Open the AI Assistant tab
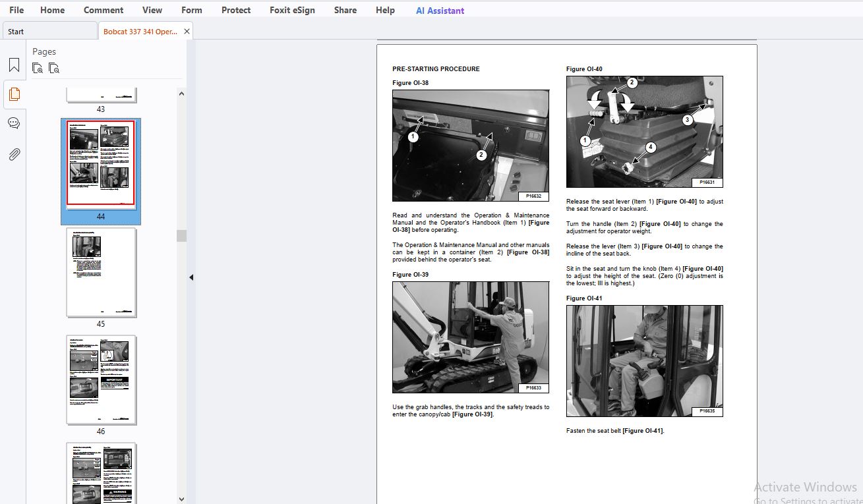Screen dimensions: 863x504 click(x=440, y=11)
